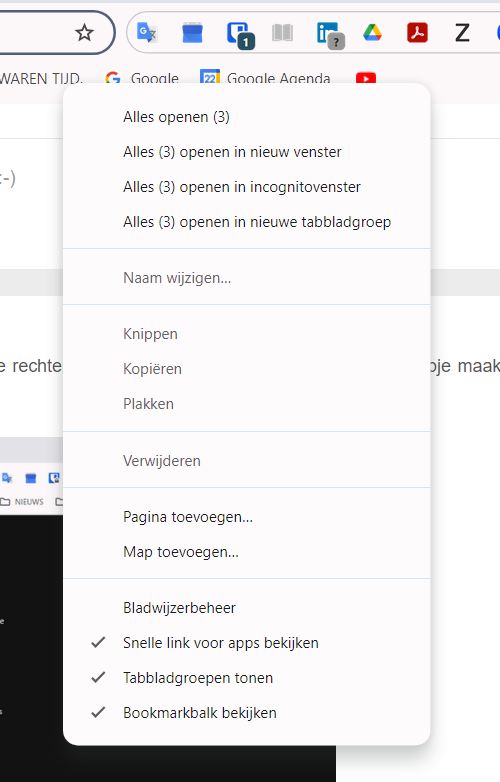Click the red Adobe Acrobat extension icon
Viewport: 500px width, 782px height.
(417, 33)
